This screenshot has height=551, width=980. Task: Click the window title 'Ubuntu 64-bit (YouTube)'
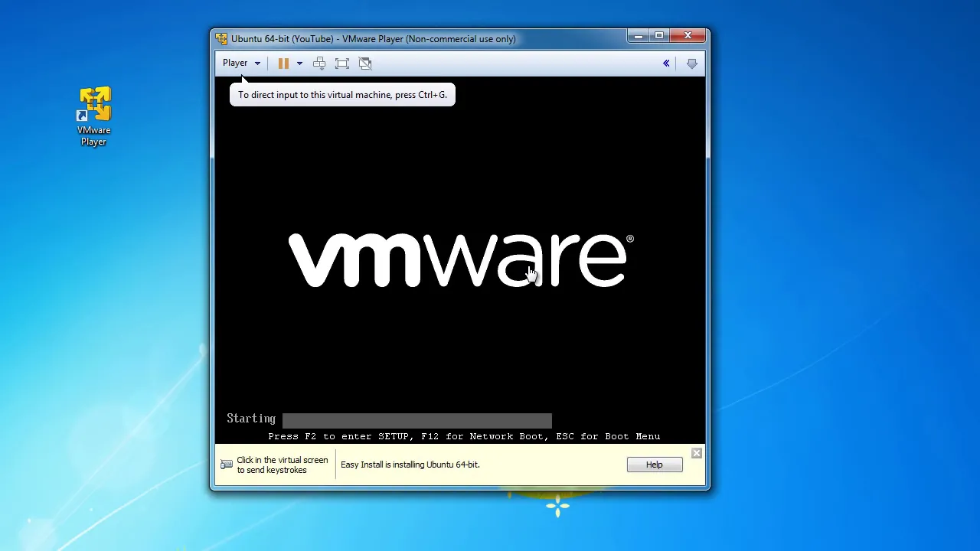282,39
